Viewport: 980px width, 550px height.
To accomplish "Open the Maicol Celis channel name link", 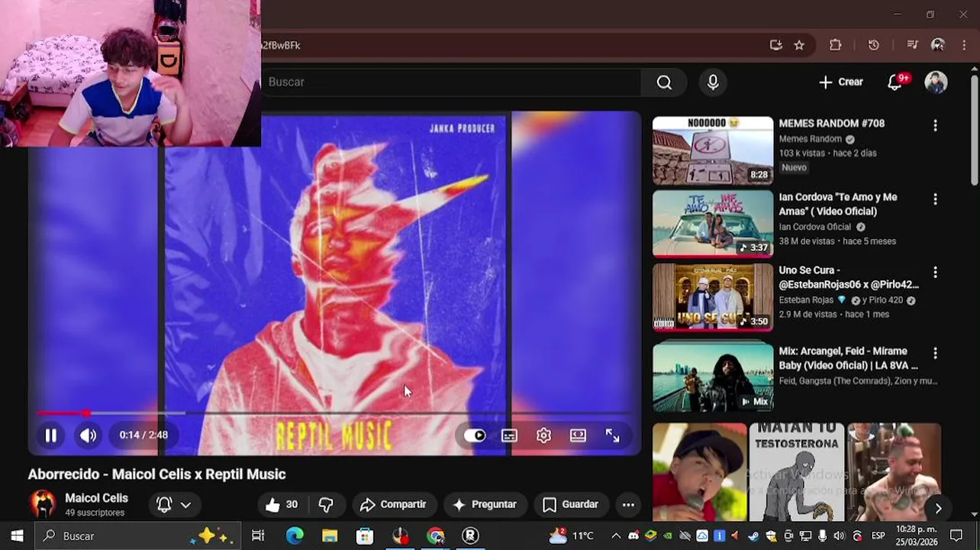I will point(96,498).
